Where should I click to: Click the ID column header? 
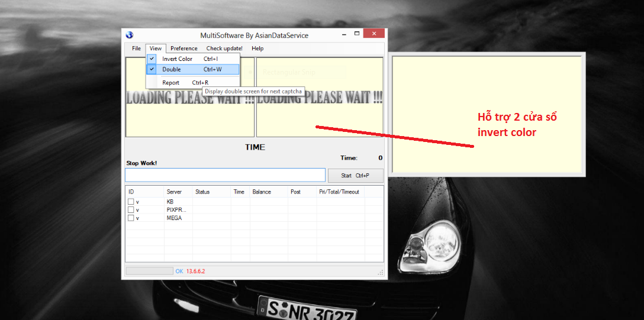[x=144, y=192]
